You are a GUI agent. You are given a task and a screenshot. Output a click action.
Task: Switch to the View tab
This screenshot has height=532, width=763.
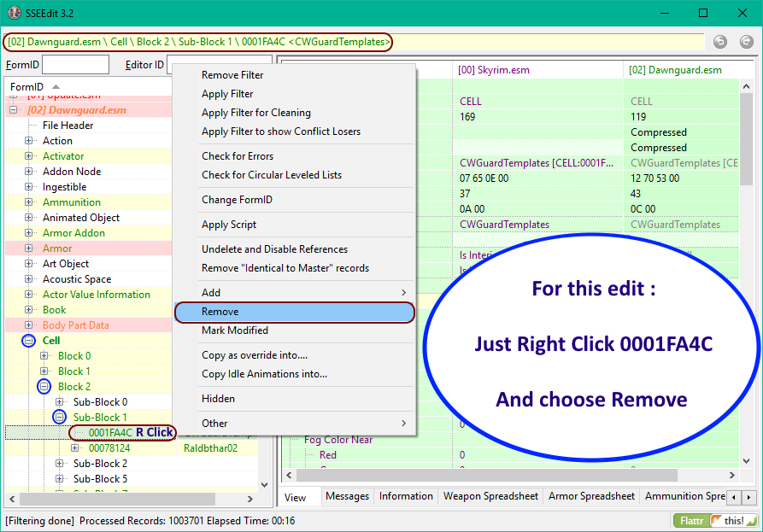[x=295, y=498]
